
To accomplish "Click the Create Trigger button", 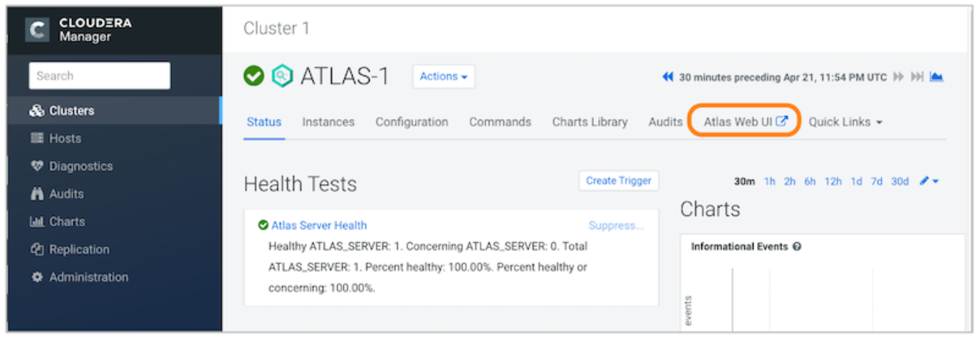I will pos(618,181).
